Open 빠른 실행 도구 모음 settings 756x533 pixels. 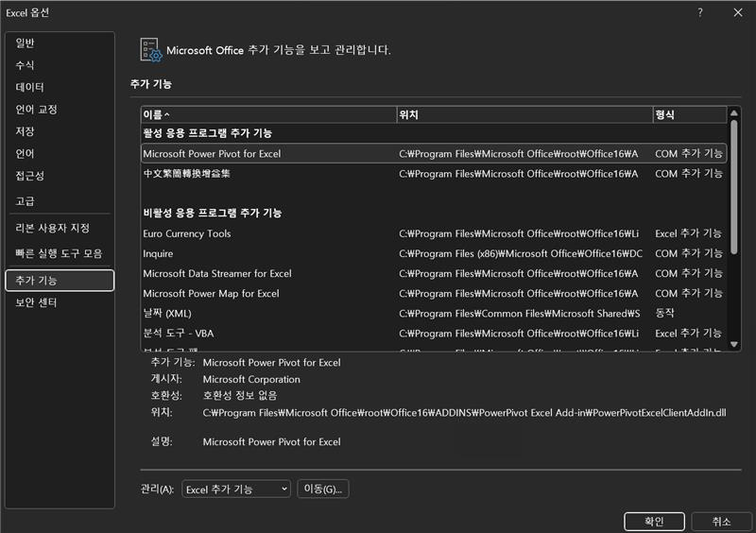coord(59,253)
